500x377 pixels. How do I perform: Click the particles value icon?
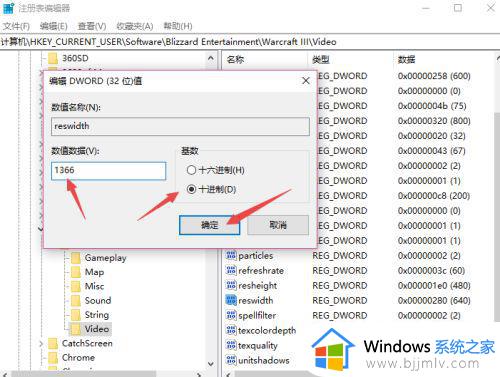[231, 256]
